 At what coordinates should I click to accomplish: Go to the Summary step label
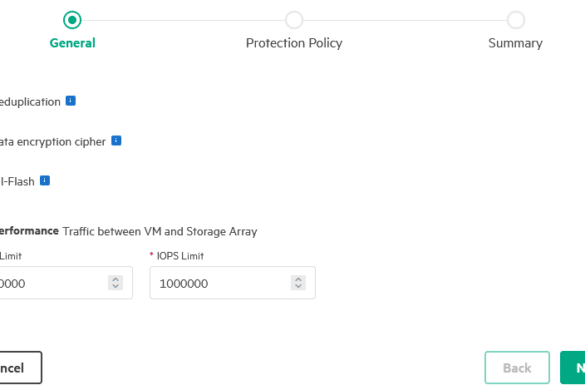tap(515, 43)
